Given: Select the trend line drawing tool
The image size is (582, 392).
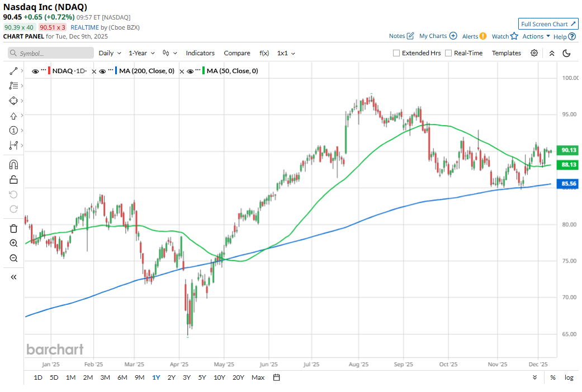Looking at the screenshot, I should click(14, 71).
